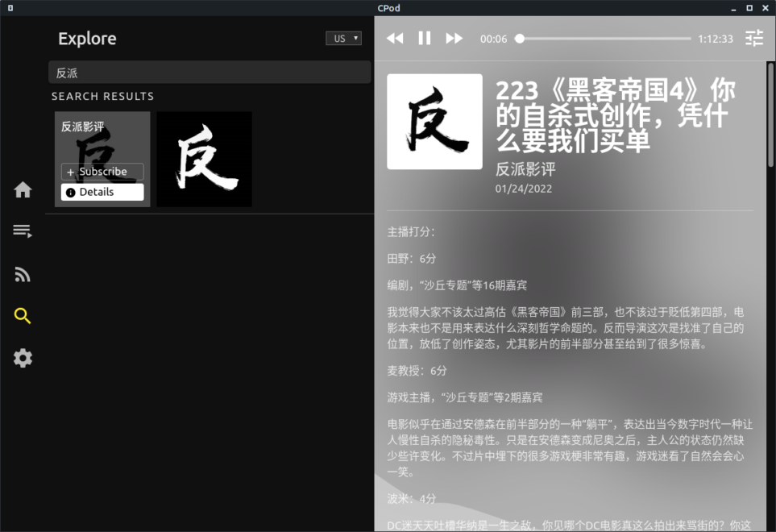
Task: Focus the search field containing 反派
Action: (x=210, y=73)
